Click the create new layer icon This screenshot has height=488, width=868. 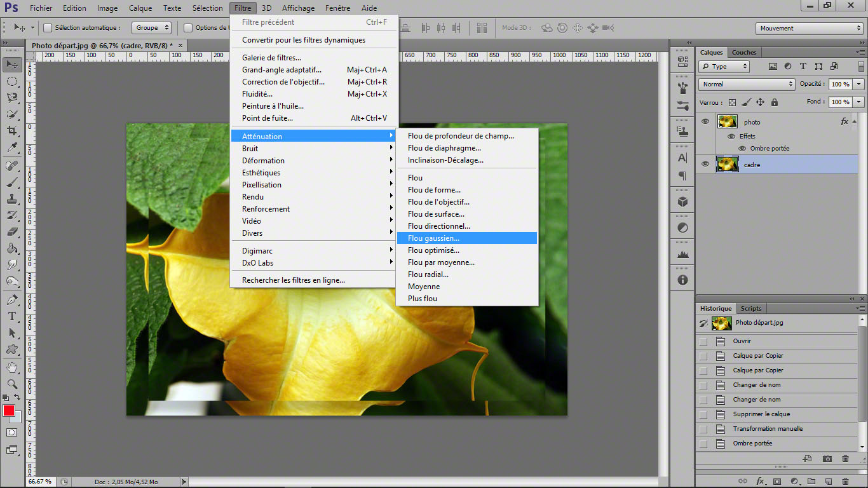[x=828, y=481]
